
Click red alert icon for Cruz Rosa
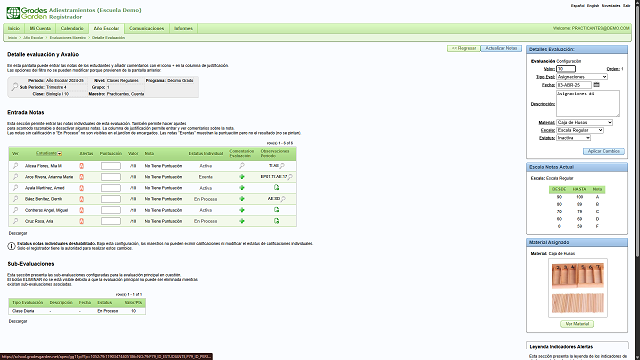coord(81,221)
